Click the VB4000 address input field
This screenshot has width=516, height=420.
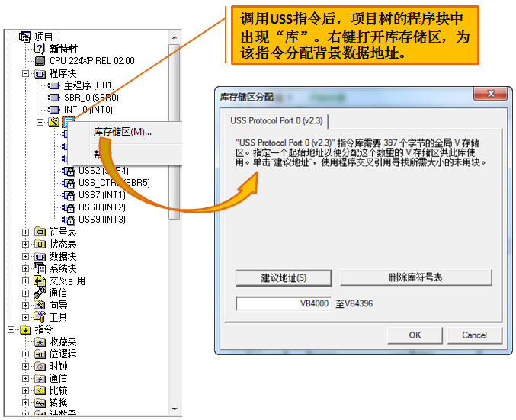tap(284, 303)
